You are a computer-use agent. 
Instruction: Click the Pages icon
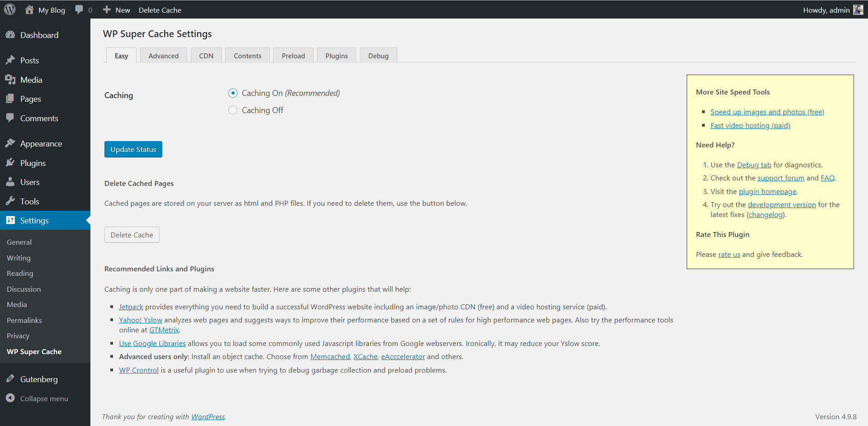coord(10,99)
